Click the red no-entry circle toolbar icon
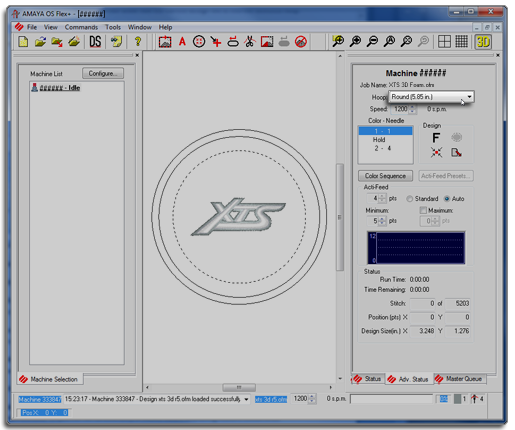This screenshot has width=515, height=430. pos(301,42)
